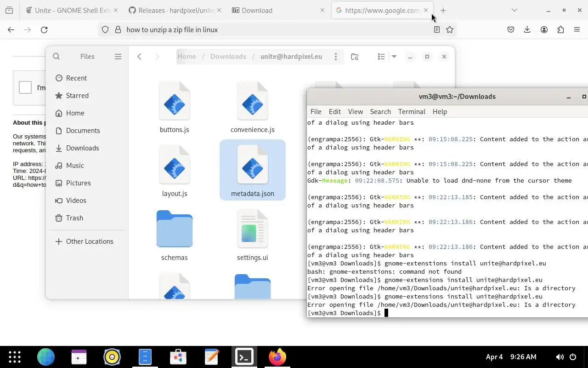Bookmark this page with the star
588x368 pixels.
(x=450, y=29)
